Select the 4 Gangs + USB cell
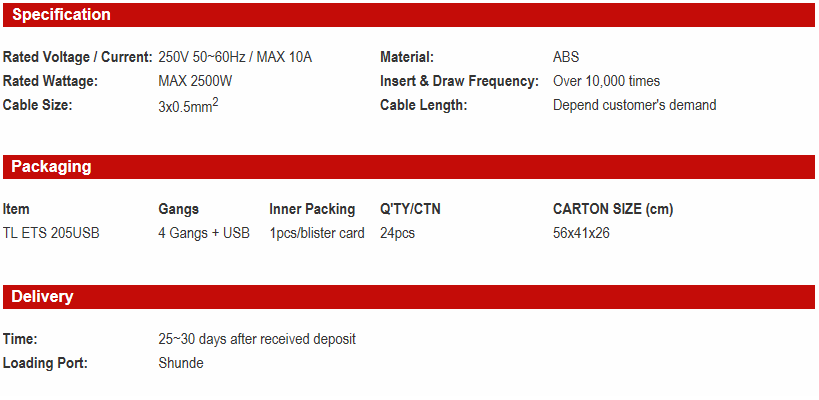Screen dimensions: 819x400 pyautogui.click(x=204, y=233)
